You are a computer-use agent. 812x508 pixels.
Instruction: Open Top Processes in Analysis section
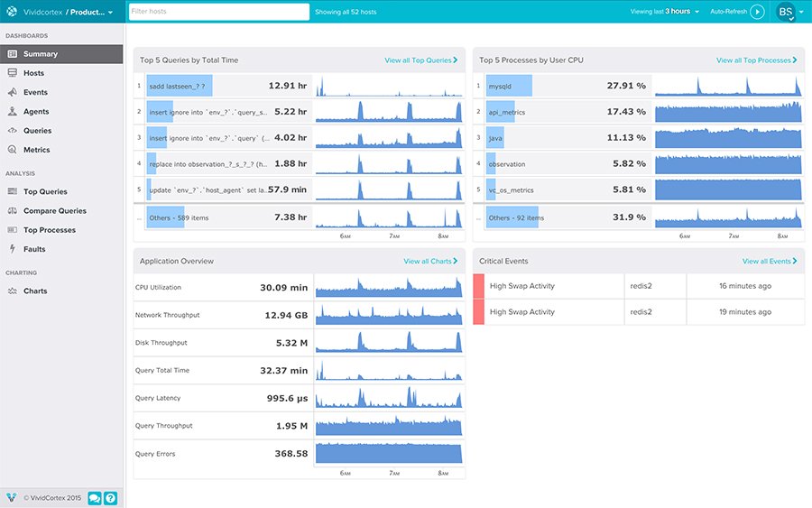point(49,230)
